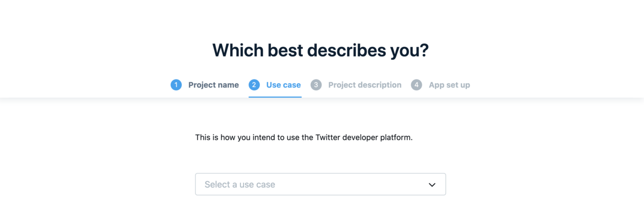Jump to the Project description step
644x216 pixels.
pyautogui.click(x=364, y=85)
